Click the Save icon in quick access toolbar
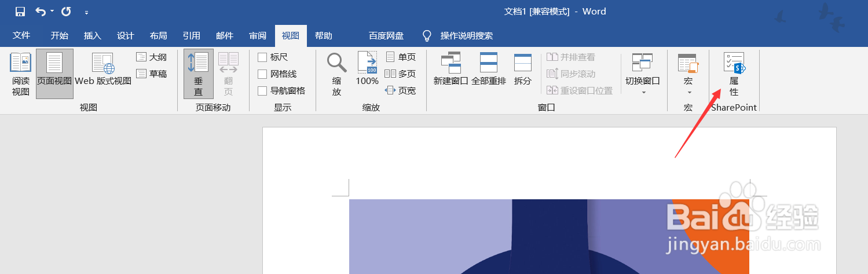This screenshot has height=274, width=868. coord(20,12)
